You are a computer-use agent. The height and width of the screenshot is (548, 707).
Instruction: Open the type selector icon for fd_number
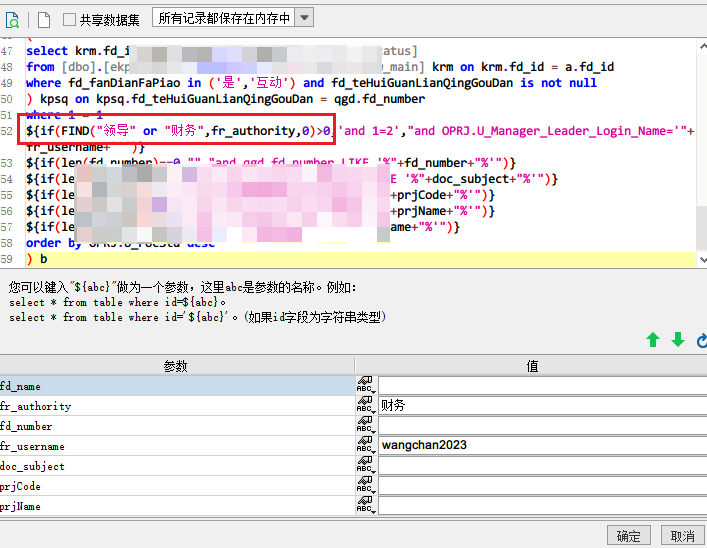click(x=365, y=425)
